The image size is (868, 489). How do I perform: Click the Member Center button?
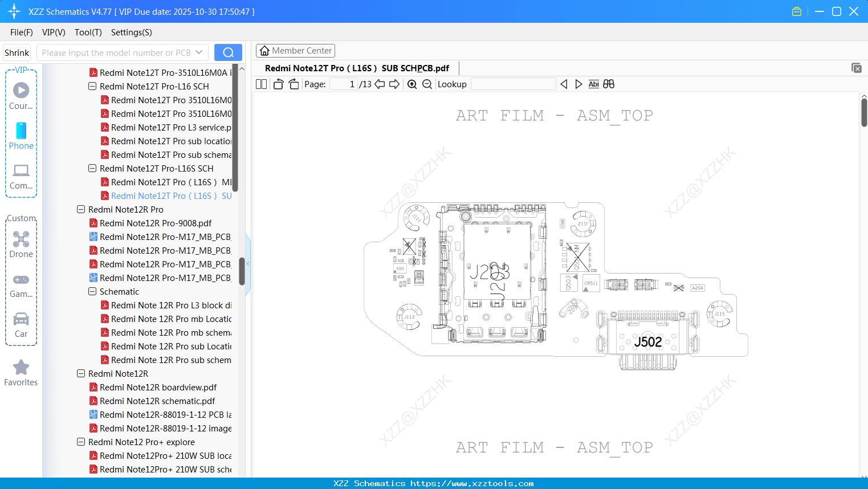click(x=295, y=51)
